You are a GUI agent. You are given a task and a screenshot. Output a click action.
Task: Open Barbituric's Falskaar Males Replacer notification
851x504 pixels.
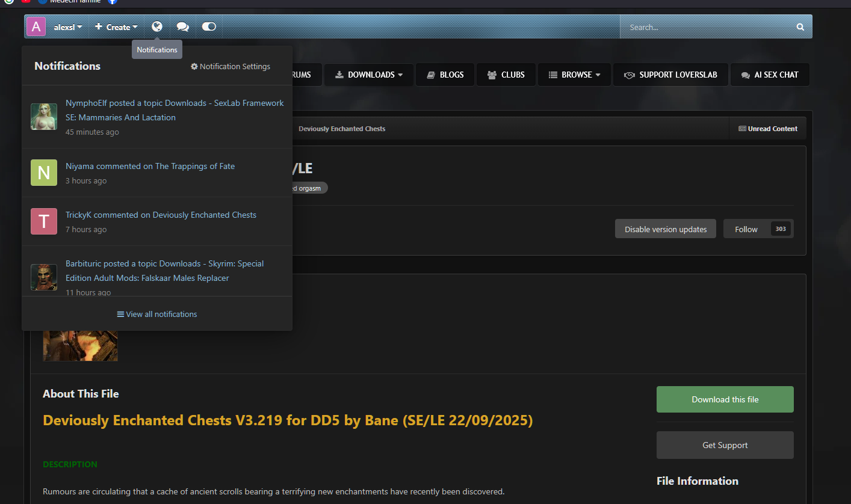(x=164, y=271)
